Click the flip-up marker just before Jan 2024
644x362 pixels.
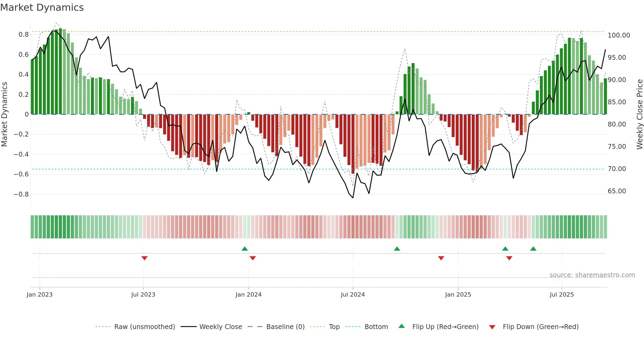245,249
